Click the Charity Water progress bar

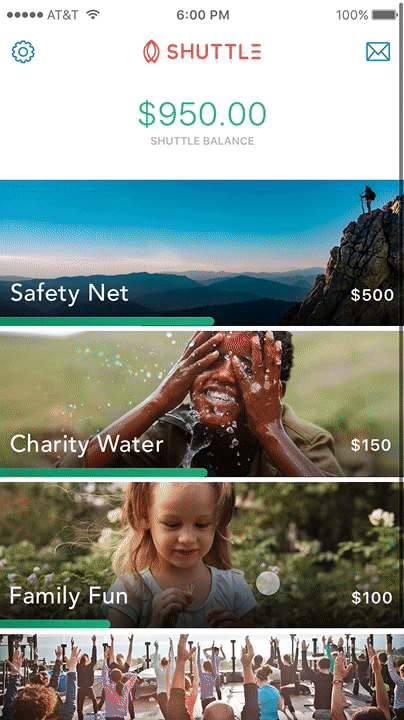pyautogui.click(x=103, y=472)
